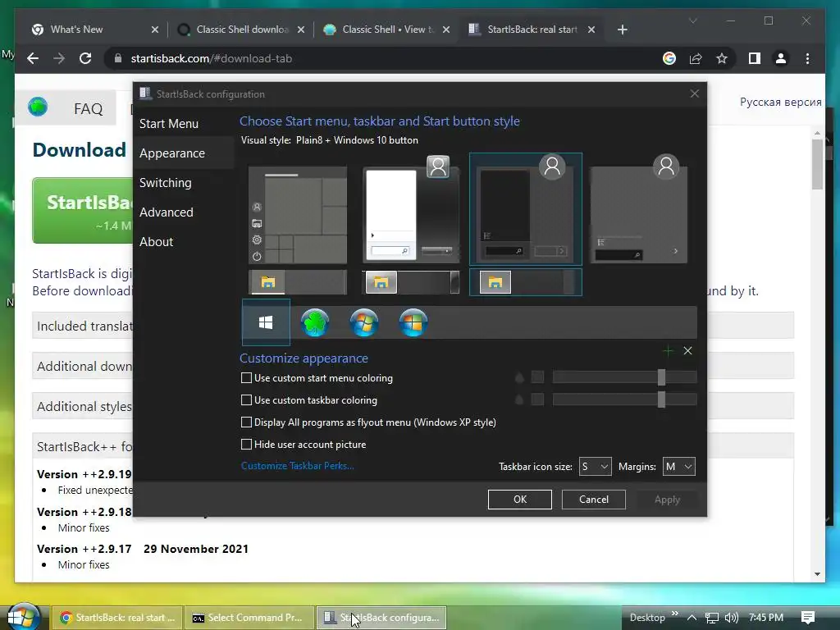
Task: Close the What's New tab
Action: 155,30
